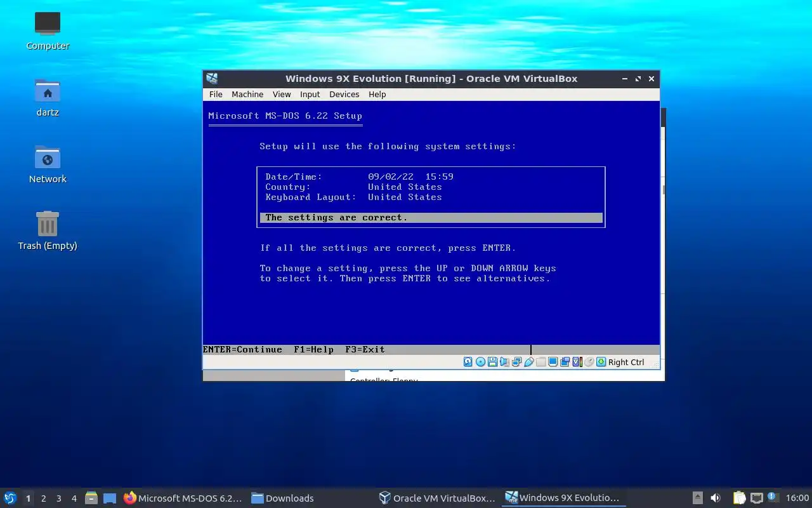This screenshot has width=812, height=508.
Task: Select the Computer desktop icon
Action: click(48, 30)
